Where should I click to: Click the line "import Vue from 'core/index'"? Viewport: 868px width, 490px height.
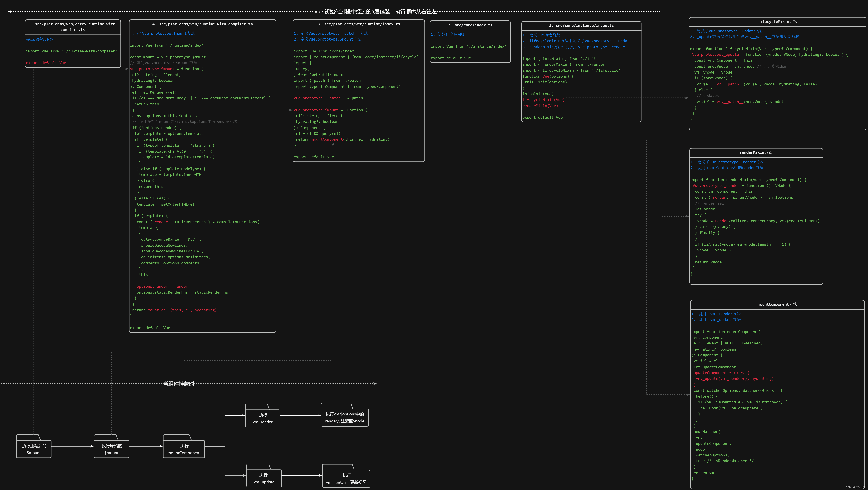(325, 51)
